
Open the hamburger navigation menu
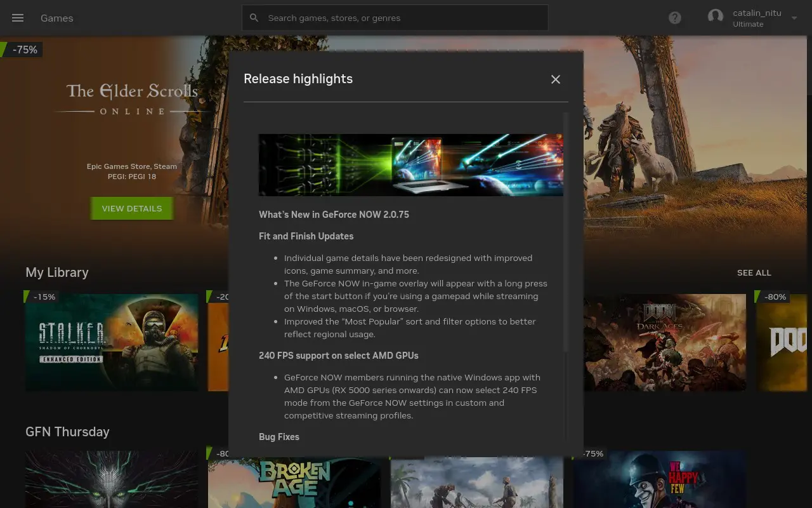point(18,18)
